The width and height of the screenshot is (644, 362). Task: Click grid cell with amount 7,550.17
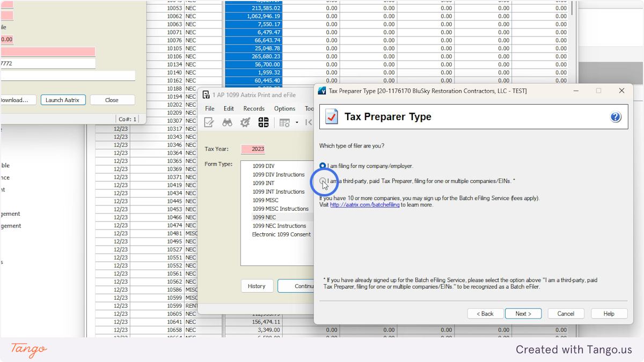(253, 24)
